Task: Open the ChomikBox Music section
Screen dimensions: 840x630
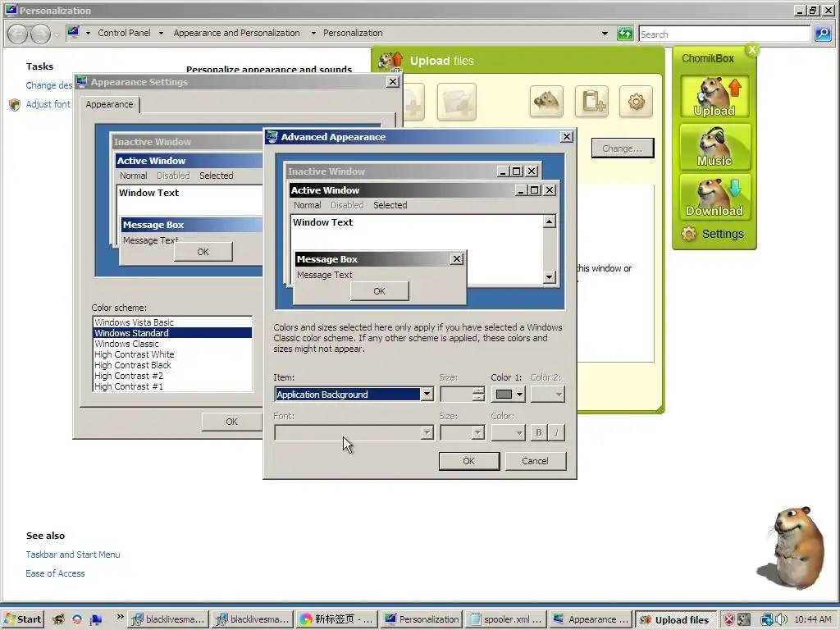Action: point(714,146)
